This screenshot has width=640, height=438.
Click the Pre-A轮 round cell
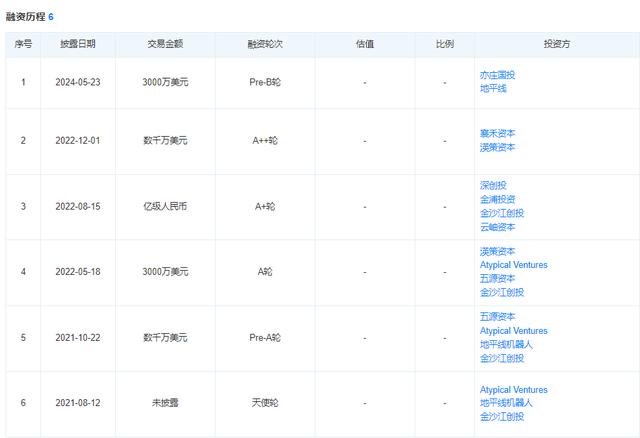(x=265, y=338)
